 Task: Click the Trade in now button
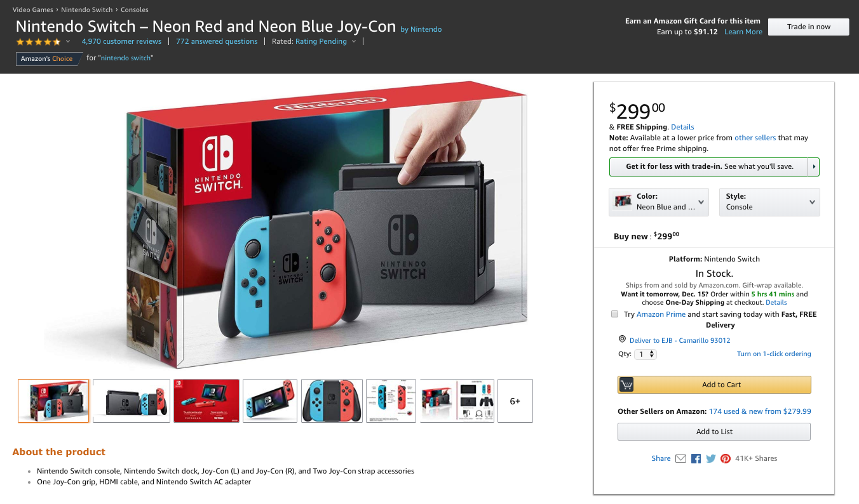pyautogui.click(x=808, y=27)
